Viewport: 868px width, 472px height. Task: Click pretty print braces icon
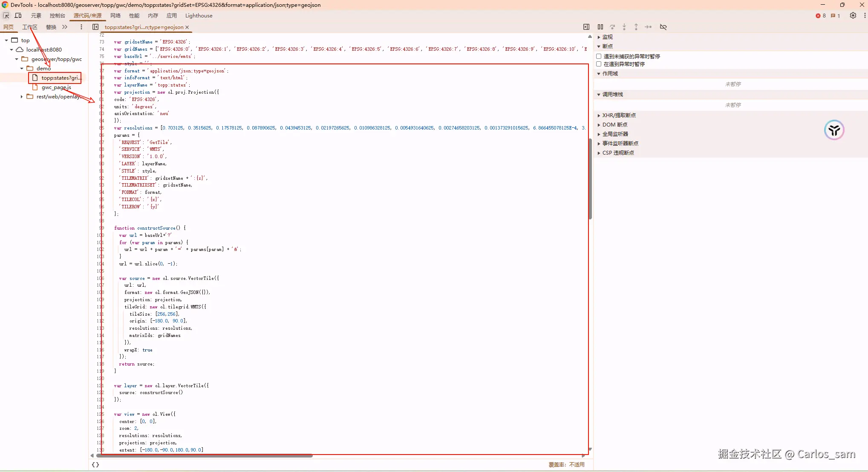click(x=95, y=465)
